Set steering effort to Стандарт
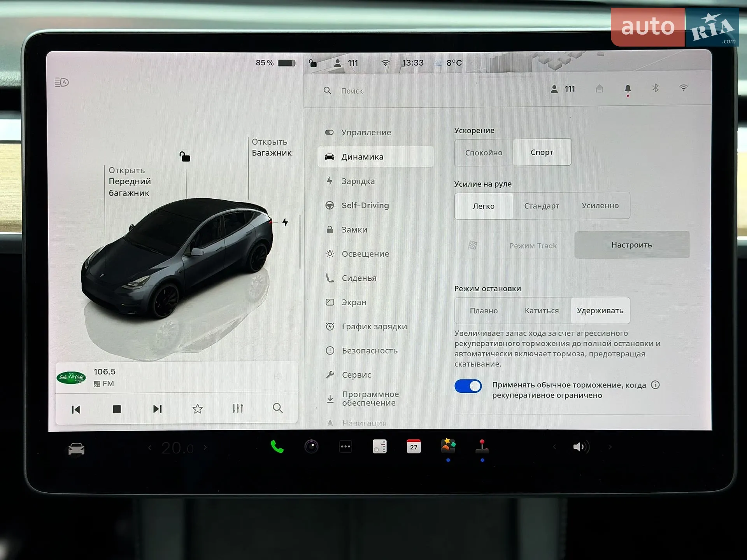747x560 pixels. coord(542,206)
